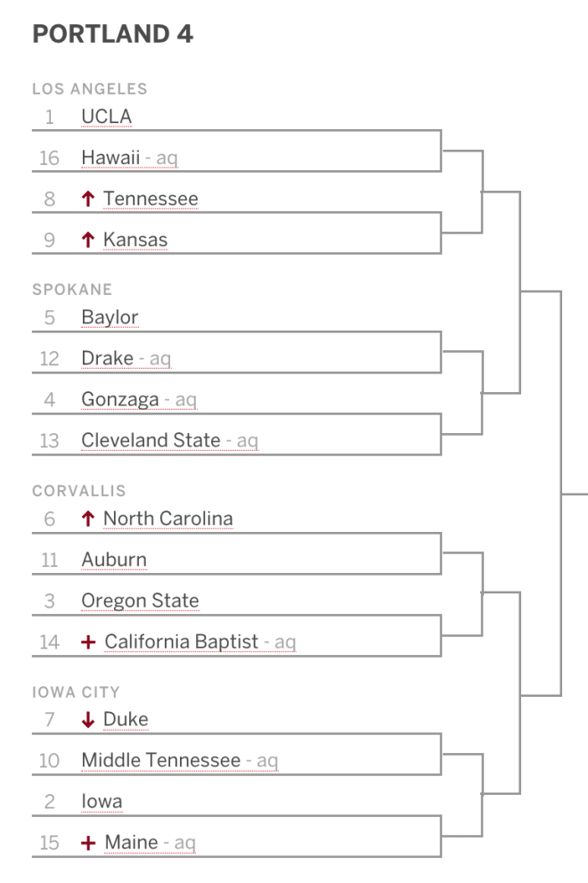Click the Portland 4 region heading
This screenshot has height=883, width=588.
point(112,34)
